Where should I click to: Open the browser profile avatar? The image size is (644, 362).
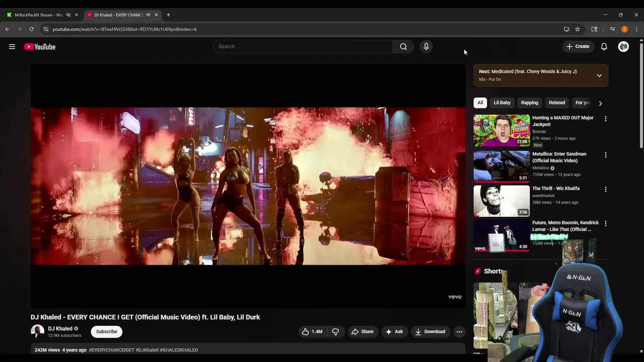click(x=624, y=29)
